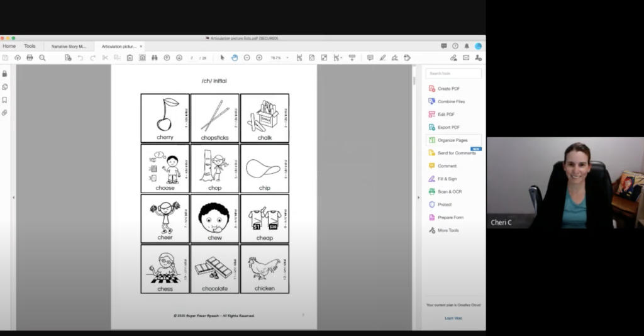Click the stamp tool icon
The image size is (644, 336).
(407, 58)
